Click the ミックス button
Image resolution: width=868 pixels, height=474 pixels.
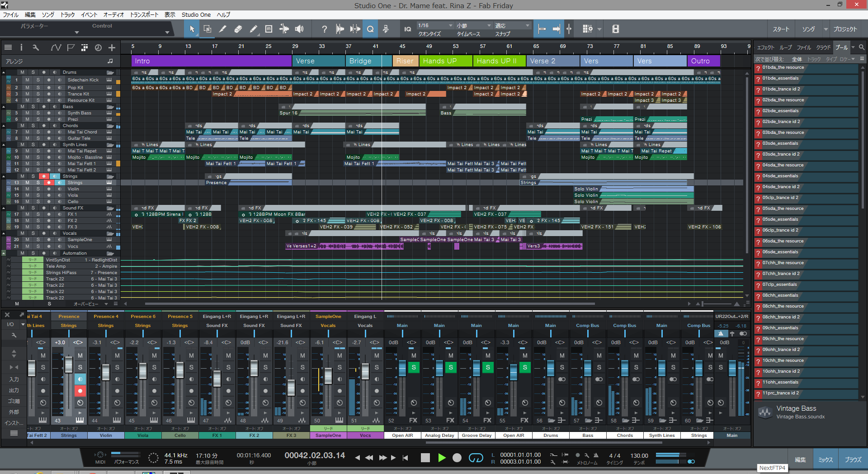point(826,460)
